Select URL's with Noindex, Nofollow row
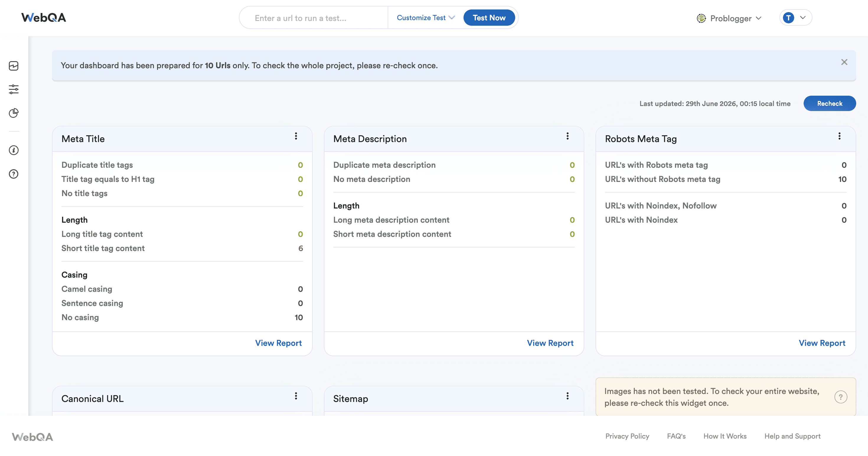This screenshot has height=456, width=868. pyautogui.click(x=725, y=206)
